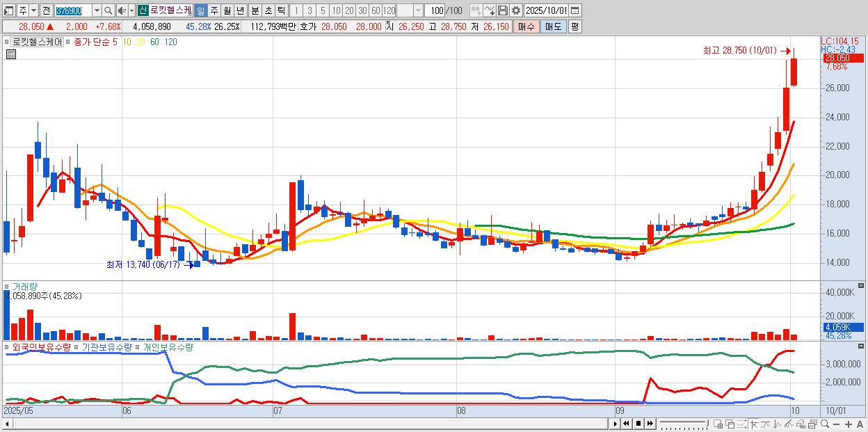Click the 거래량 volume panel label

(x=25, y=286)
